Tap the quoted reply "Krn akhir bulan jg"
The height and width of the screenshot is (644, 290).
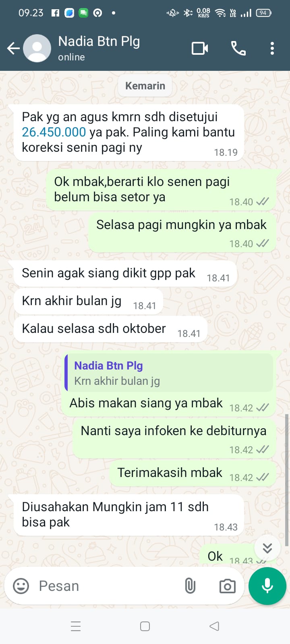(x=169, y=373)
